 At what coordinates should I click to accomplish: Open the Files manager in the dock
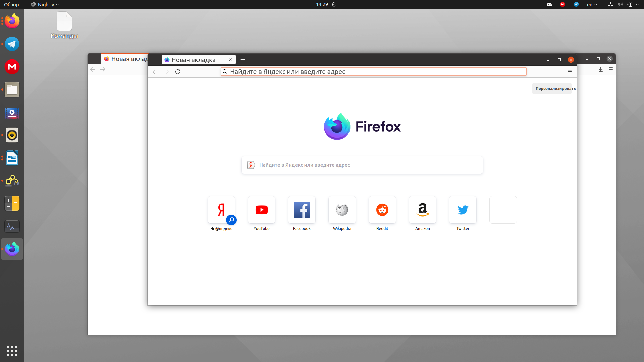click(12, 89)
